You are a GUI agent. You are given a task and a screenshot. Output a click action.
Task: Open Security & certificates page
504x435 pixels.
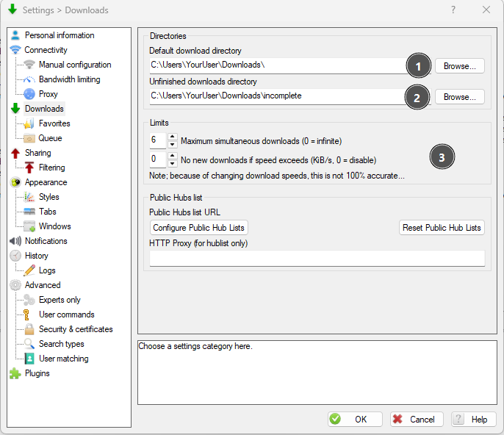[x=76, y=329]
